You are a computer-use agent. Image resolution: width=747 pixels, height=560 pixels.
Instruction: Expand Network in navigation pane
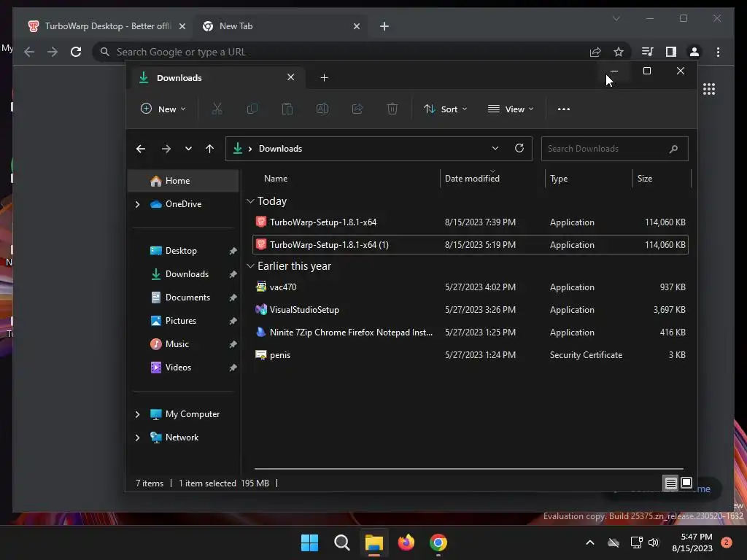coord(138,437)
